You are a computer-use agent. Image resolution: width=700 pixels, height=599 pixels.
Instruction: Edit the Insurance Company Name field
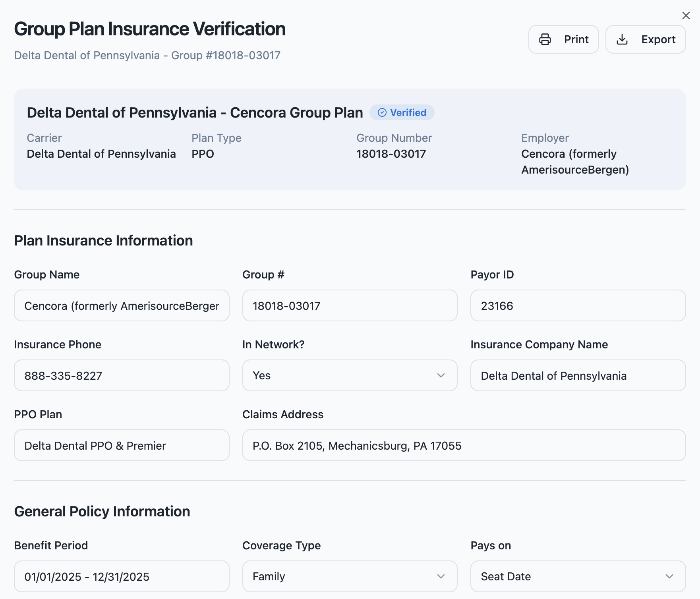tap(578, 375)
